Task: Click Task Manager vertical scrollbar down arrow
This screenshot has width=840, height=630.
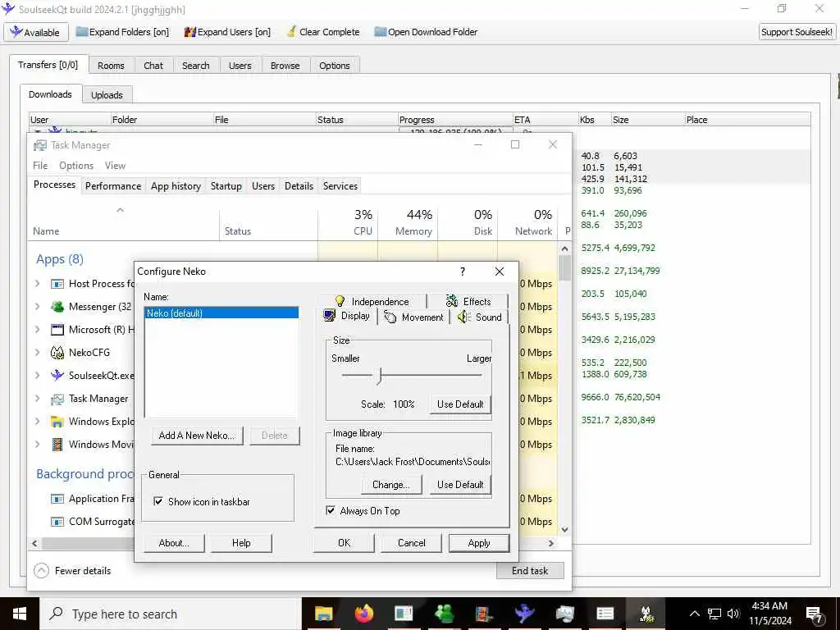Action: pos(564,530)
